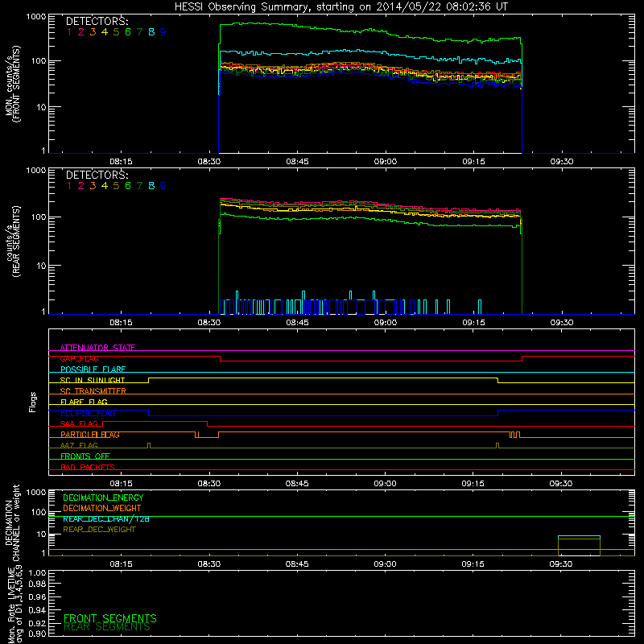Click the front segments y-axis title
Viewport: 644px width, 644px height.
(x=12, y=84)
